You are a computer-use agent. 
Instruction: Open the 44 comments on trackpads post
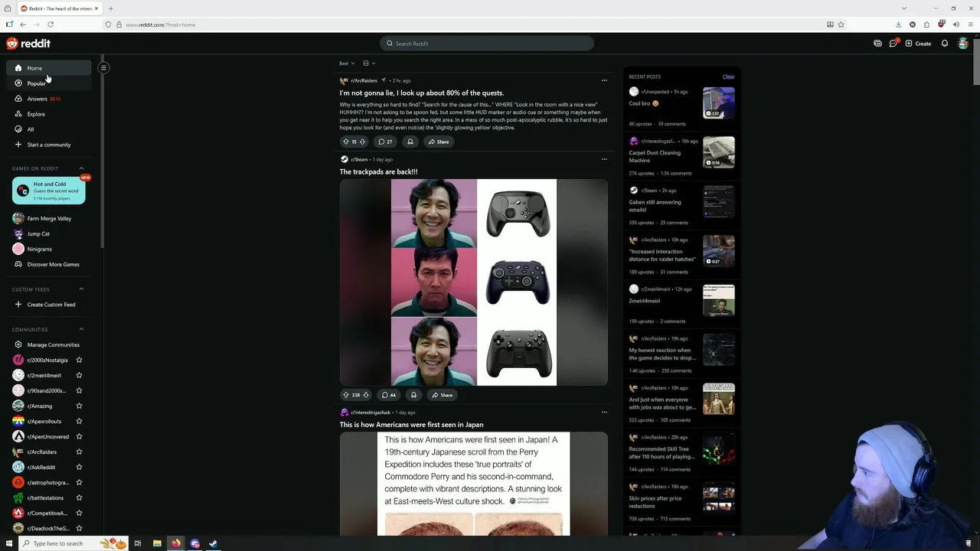[389, 395]
